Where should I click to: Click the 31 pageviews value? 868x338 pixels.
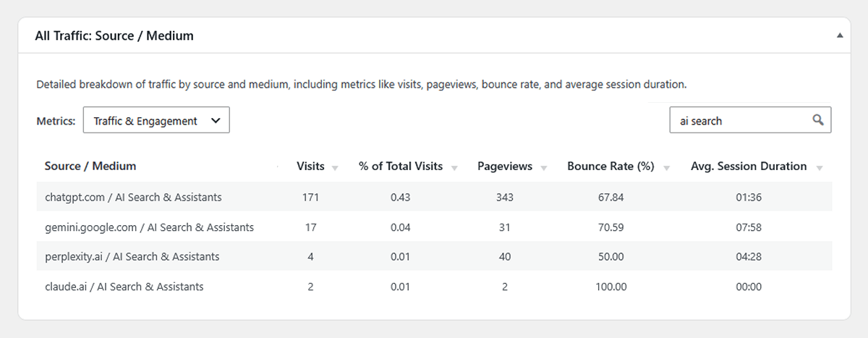[505, 227]
